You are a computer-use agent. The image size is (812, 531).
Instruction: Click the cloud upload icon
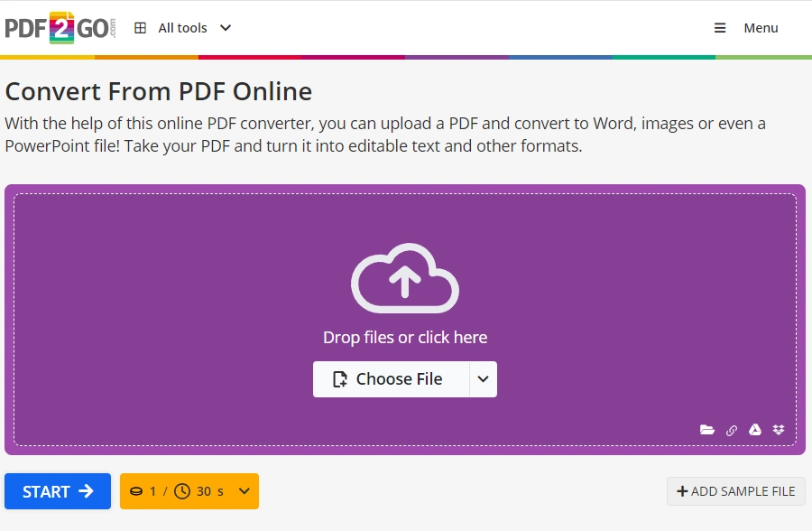pos(405,278)
